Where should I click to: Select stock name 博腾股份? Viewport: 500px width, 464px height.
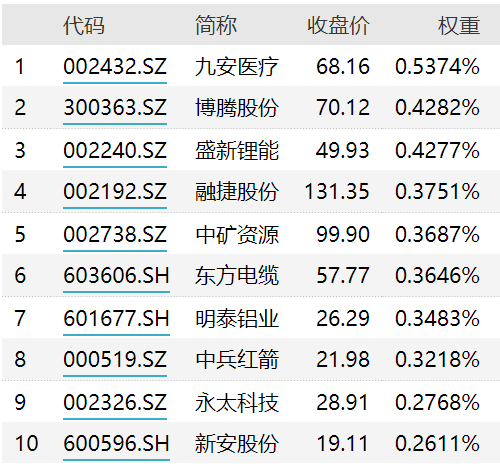point(237,108)
